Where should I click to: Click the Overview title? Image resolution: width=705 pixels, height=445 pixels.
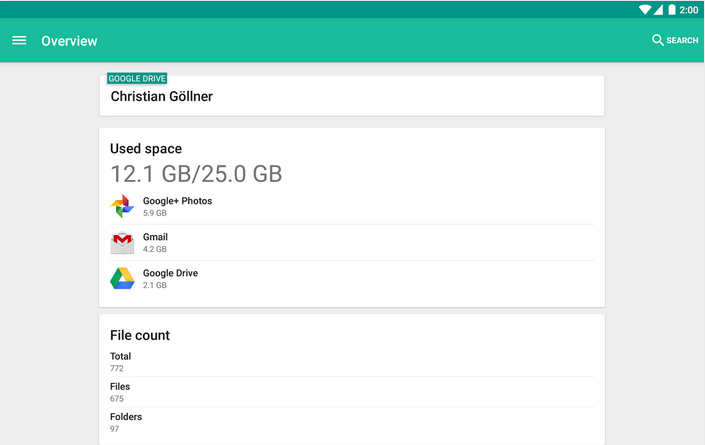click(69, 41)
